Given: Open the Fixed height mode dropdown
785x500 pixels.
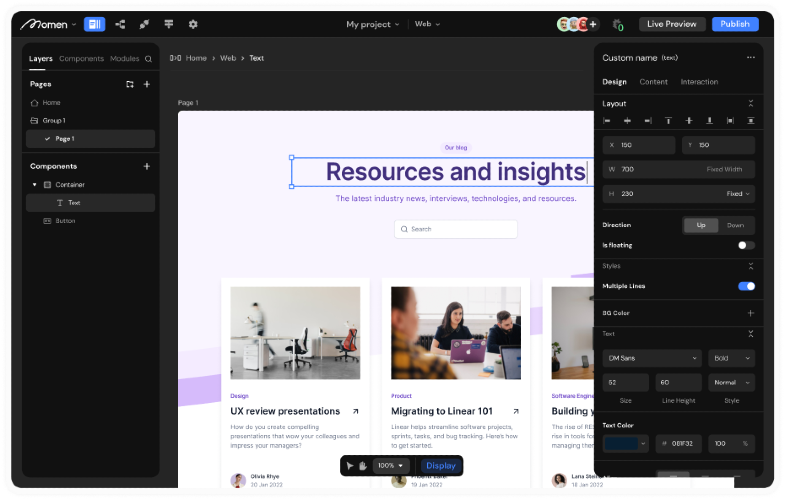Looking at the screenshot, I should click(x=738, y=194).
